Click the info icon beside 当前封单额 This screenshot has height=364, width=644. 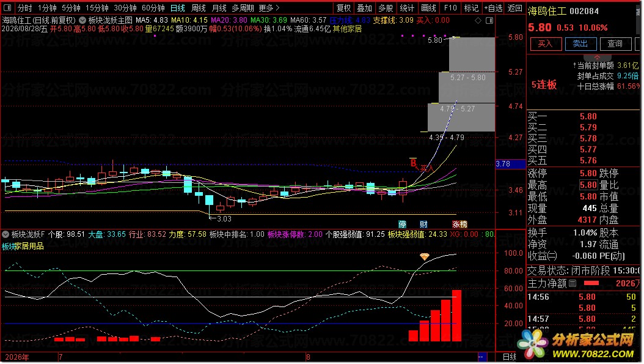[574, 65]
